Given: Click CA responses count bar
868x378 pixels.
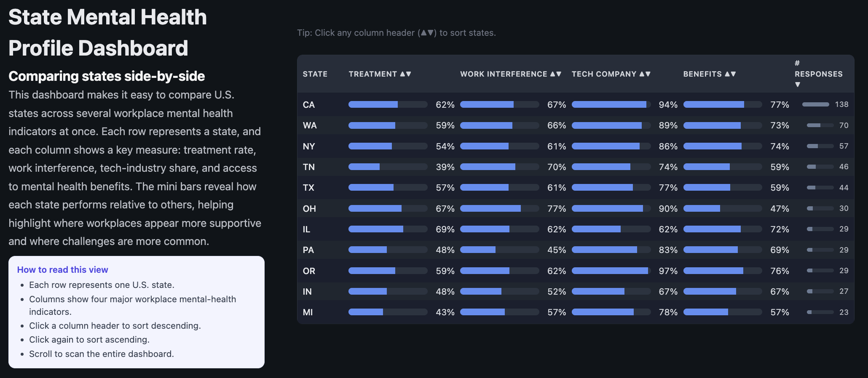Looking at the screenshot, I should pyautogui.click(x=815, y=104).
